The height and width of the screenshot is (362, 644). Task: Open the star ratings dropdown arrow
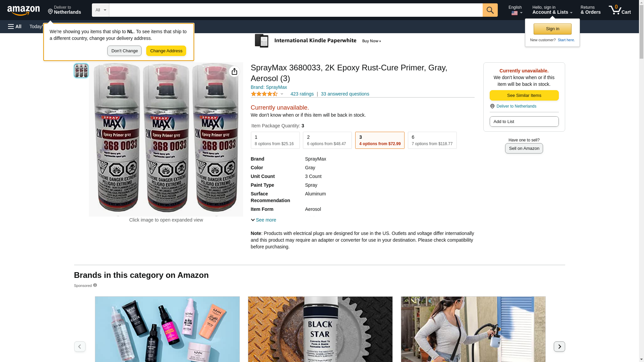(x=282, y=94)
